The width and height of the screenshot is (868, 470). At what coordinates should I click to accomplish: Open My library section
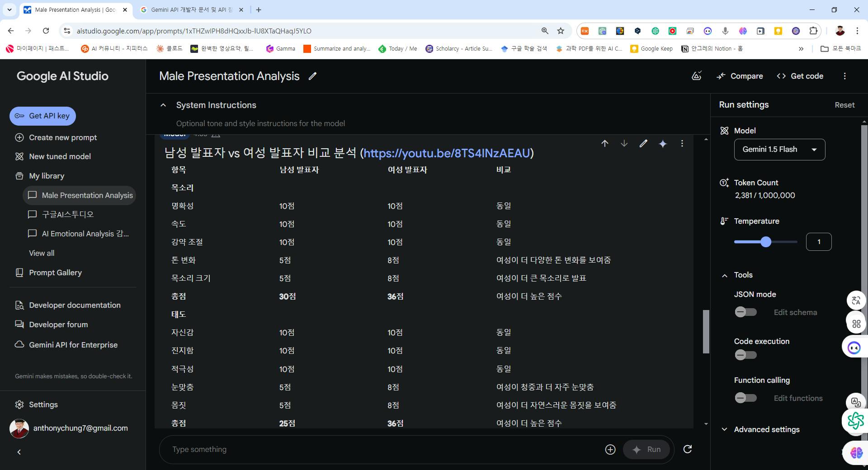tap(40, 176)
